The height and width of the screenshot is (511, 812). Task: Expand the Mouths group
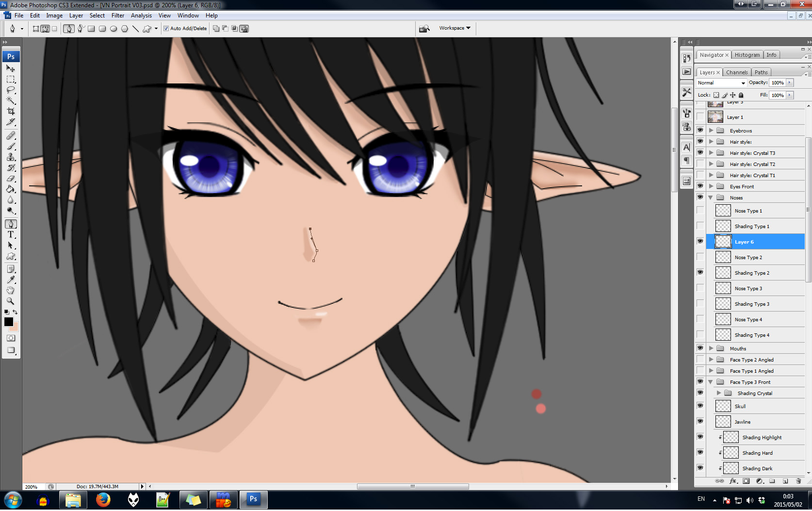point(711,348)
